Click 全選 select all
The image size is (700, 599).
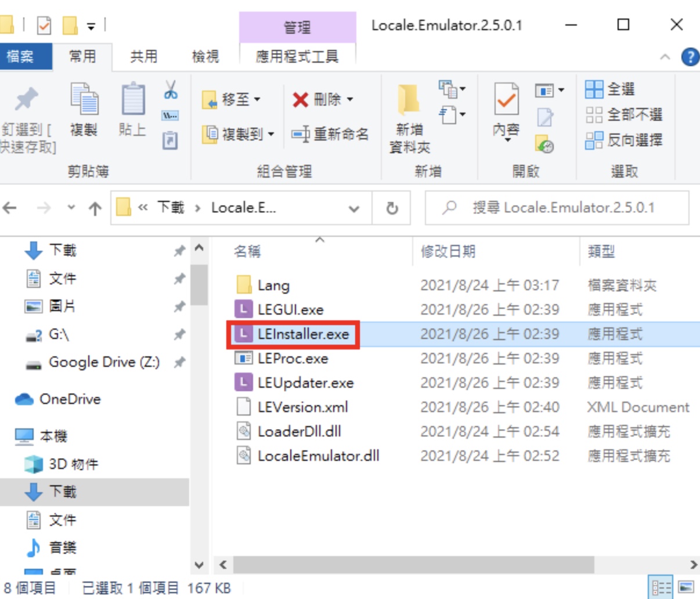point(610,89)
